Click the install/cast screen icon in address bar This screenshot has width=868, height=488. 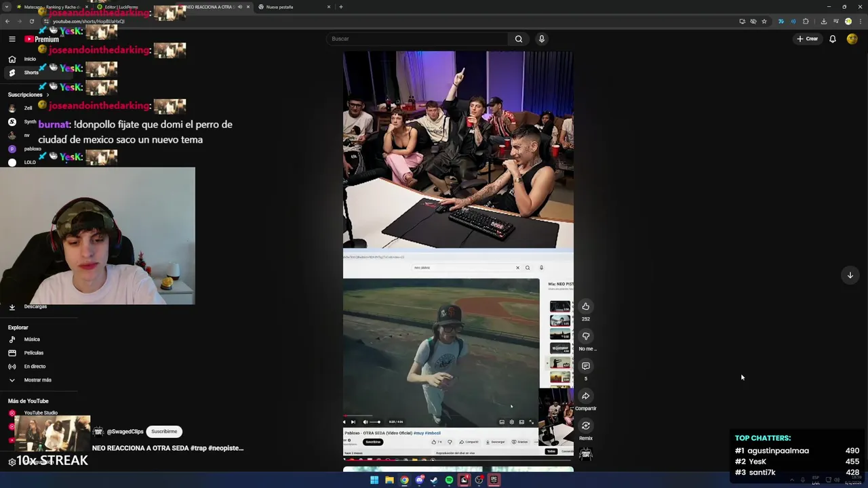[x=742, y=21]
